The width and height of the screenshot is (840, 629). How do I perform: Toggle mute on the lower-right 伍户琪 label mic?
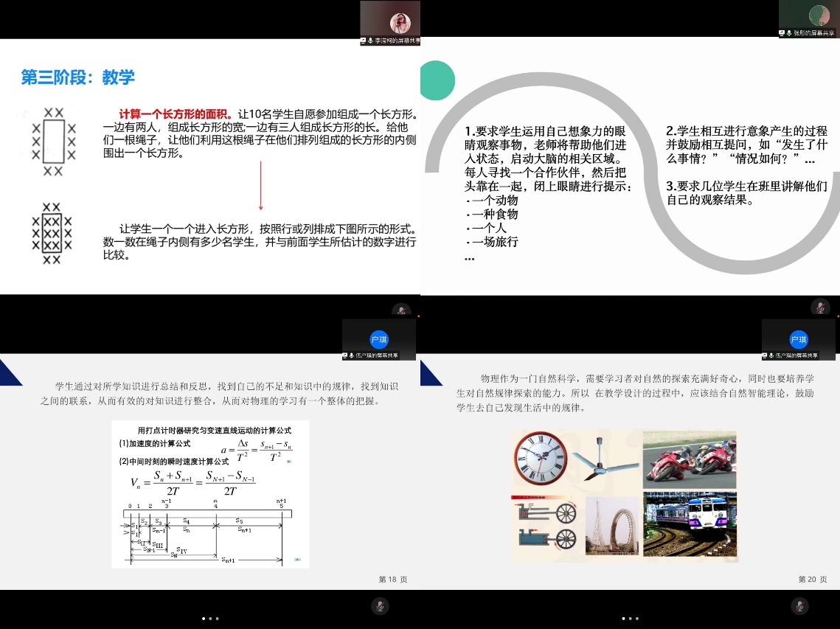pos(771,355)
